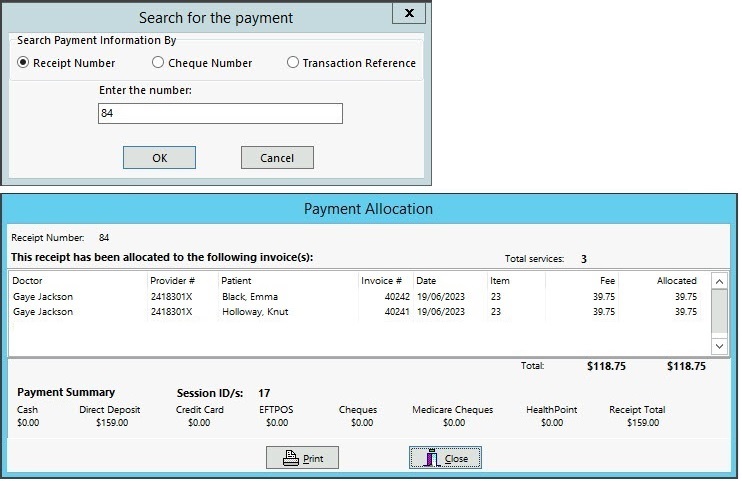Select the patient Holloway, Knut
Image resolution: width=742 pixels, height=481 pixels.
click(x=255, y=312)
